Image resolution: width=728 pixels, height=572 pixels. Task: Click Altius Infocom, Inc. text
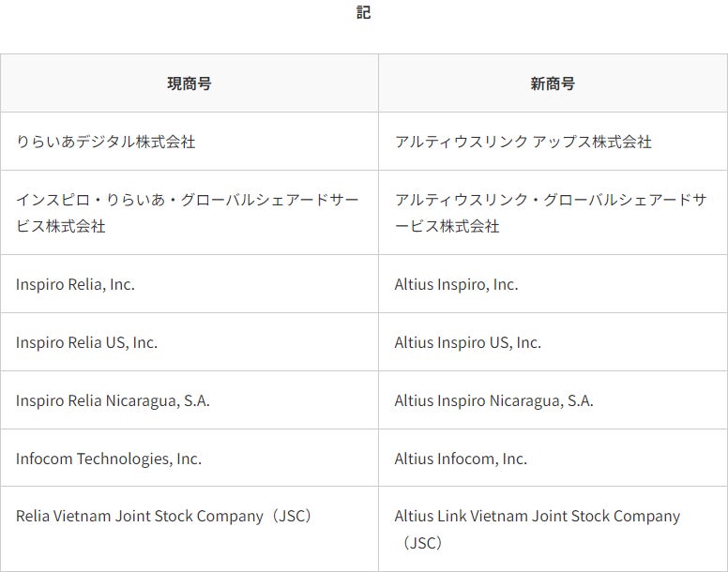pos(461,459)
